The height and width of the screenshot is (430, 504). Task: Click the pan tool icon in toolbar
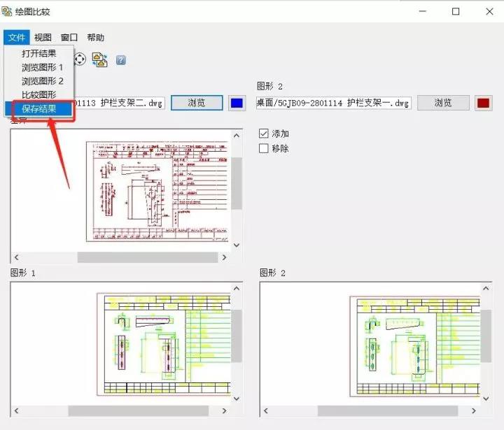pyautogui.click(x=80, y=59)
